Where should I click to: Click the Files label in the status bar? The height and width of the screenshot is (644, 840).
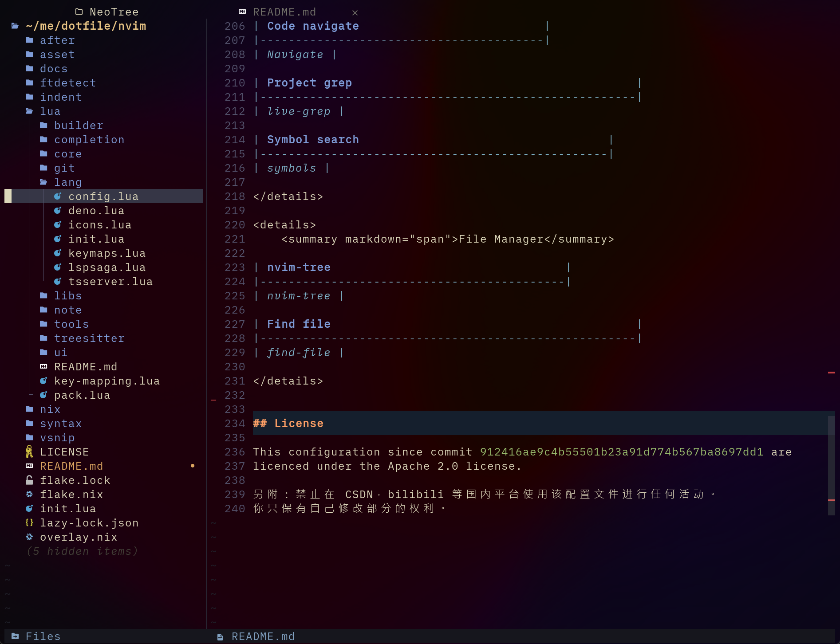[x=43, y=636]
